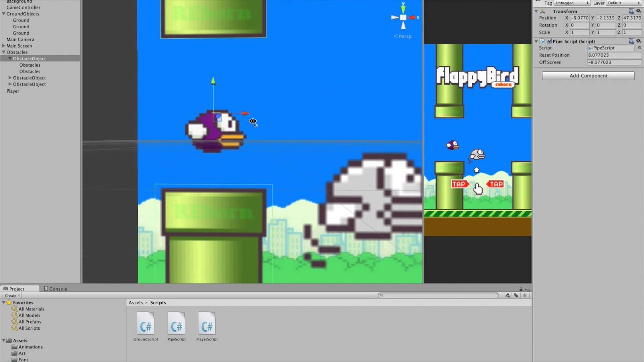Viewport: 644px width, 362px height.
Task: Click the Search by Label tag icon
Action: (x=516, y=295)
